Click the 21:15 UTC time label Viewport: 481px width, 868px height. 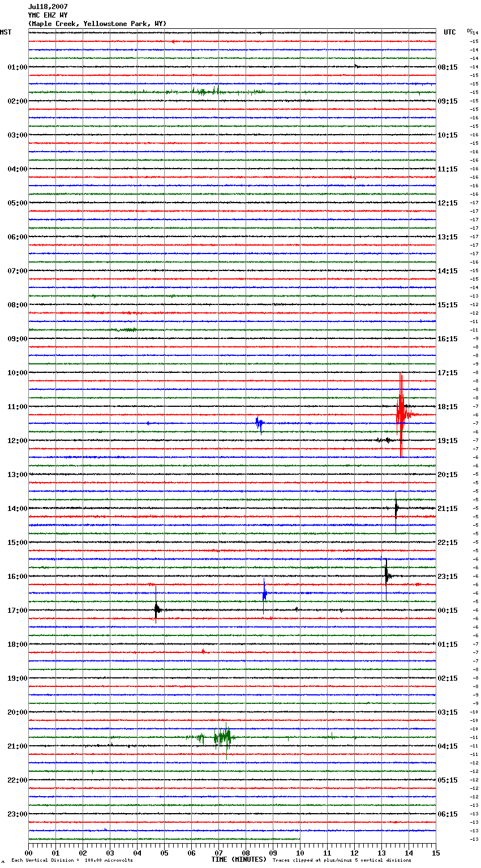(x=448, y=509)
